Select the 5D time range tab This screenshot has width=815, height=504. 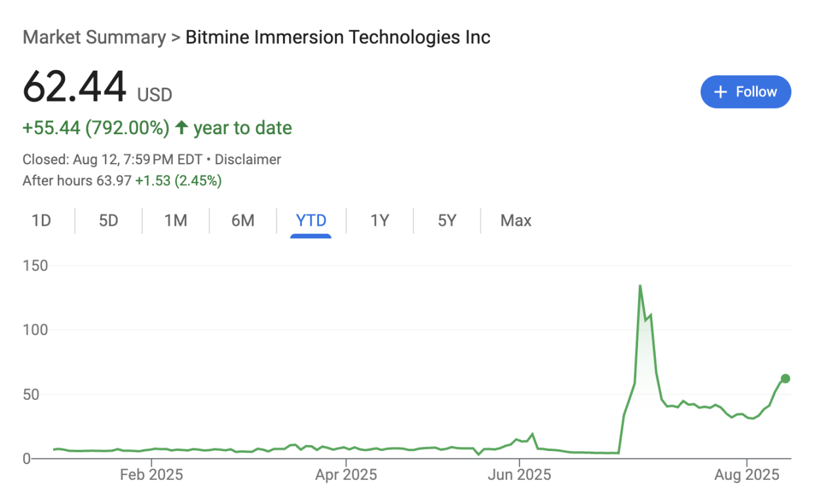(x=109, y=221)
